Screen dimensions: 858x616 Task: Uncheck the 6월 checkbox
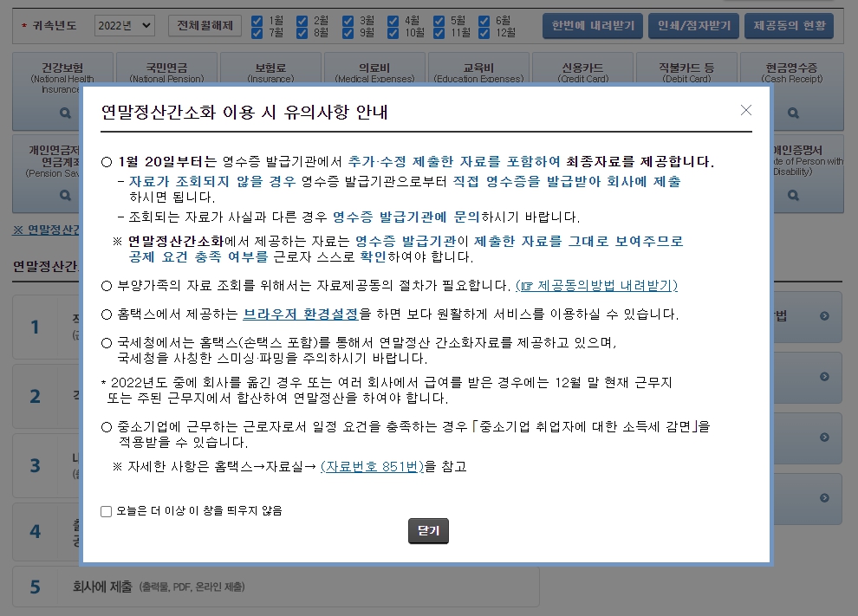484,21
